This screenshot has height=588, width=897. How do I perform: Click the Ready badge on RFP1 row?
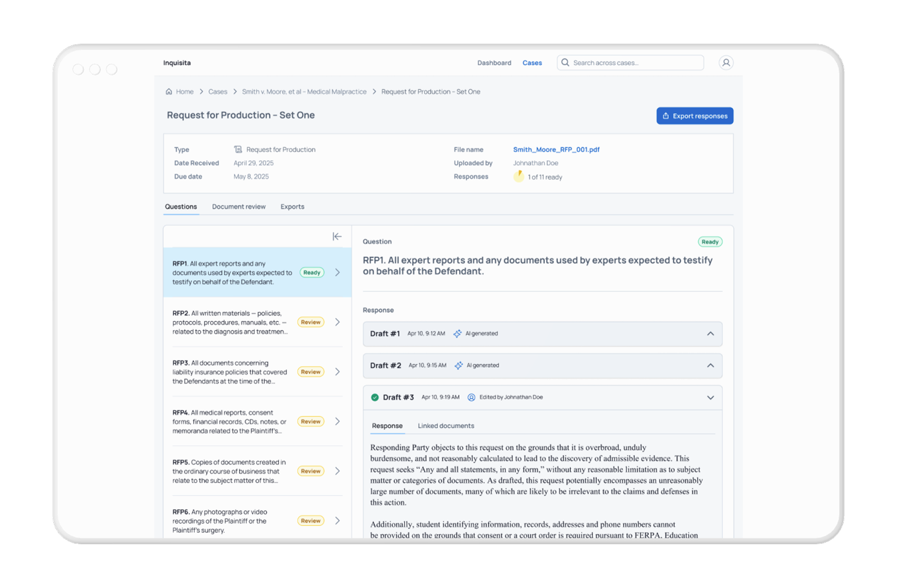312,272
